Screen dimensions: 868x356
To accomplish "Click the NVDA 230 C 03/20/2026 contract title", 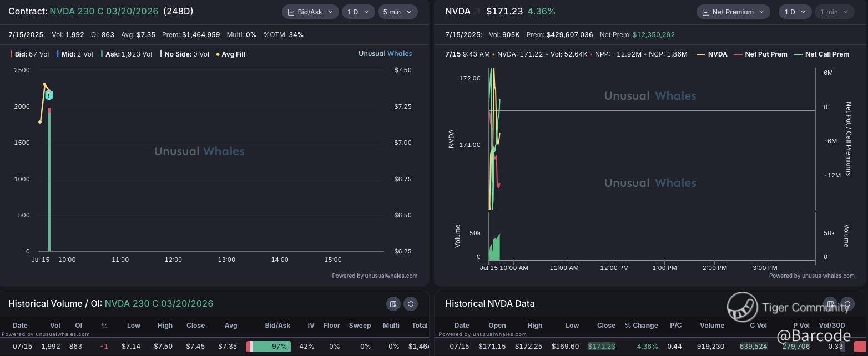I will click(104, 11).
